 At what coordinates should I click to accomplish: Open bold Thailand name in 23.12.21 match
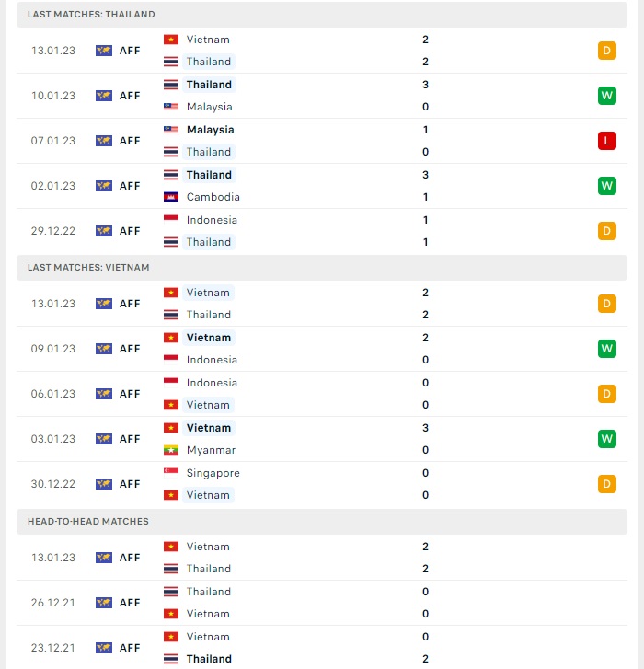pos(209,659)
